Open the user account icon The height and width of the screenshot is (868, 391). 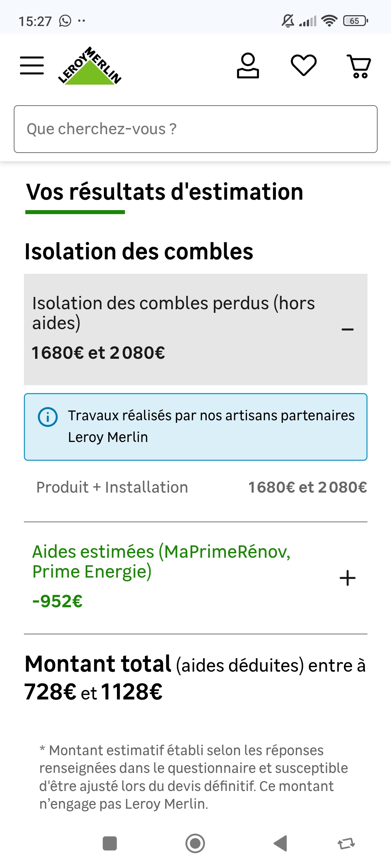coord(248,65)
